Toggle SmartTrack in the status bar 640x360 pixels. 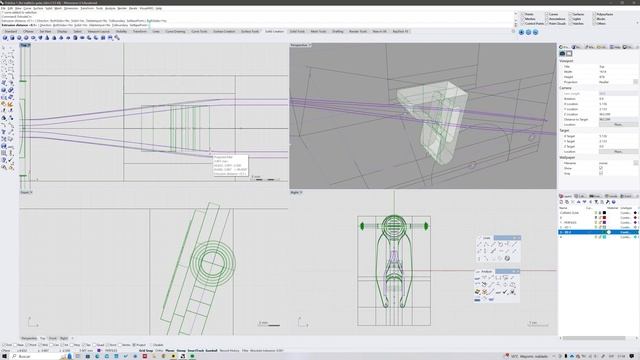click(196, 351)
